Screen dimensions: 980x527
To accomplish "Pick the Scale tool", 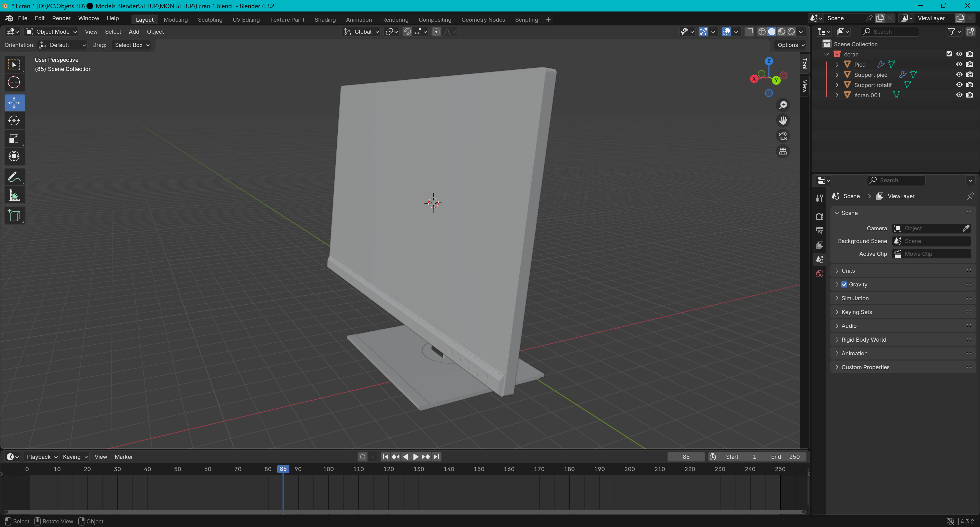I will (15, 138).
